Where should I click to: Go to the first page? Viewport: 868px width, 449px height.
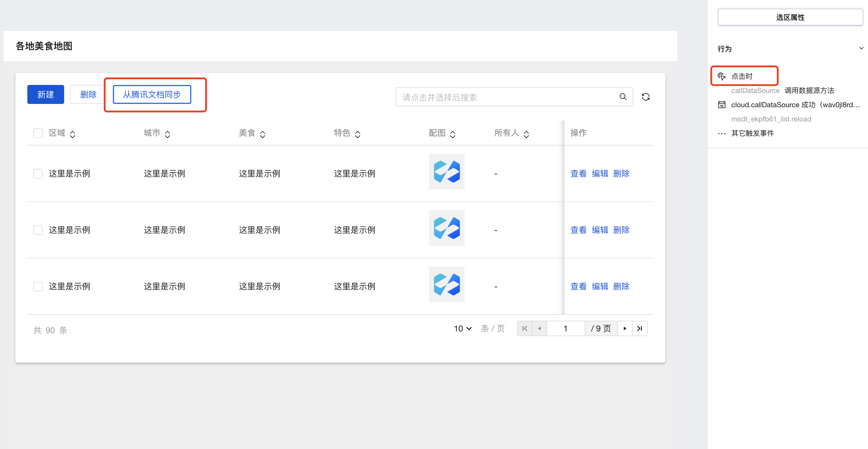524,328
